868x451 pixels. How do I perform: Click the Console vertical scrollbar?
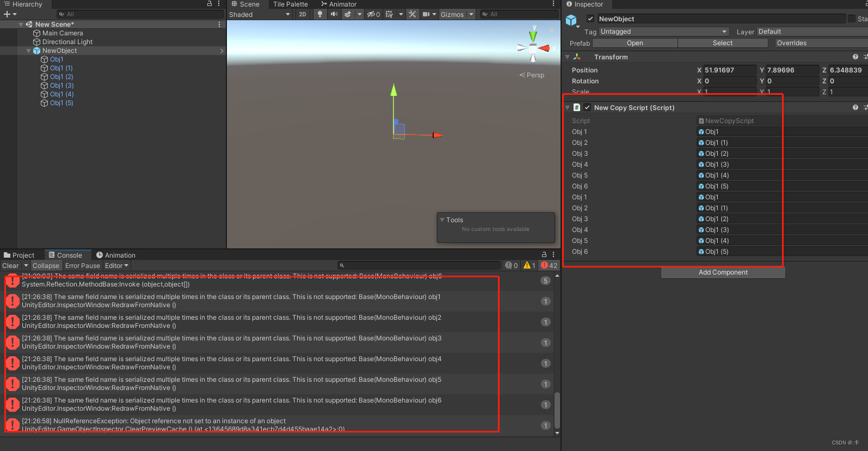point(557,410)
